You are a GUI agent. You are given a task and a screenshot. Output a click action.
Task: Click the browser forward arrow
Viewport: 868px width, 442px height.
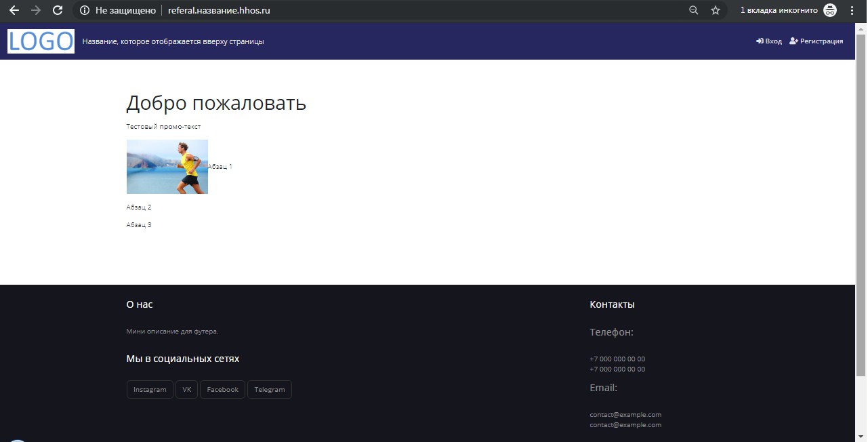pos(36,10)
